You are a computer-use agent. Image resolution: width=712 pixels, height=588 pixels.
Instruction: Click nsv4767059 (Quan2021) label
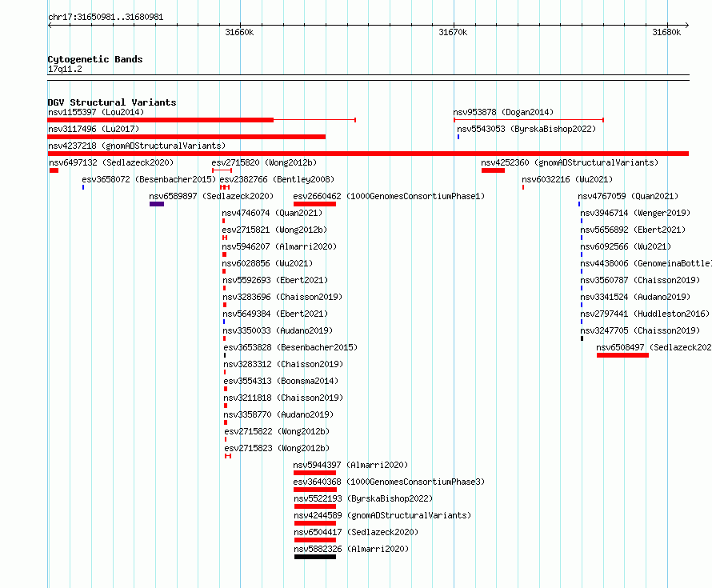pos(629,196)
